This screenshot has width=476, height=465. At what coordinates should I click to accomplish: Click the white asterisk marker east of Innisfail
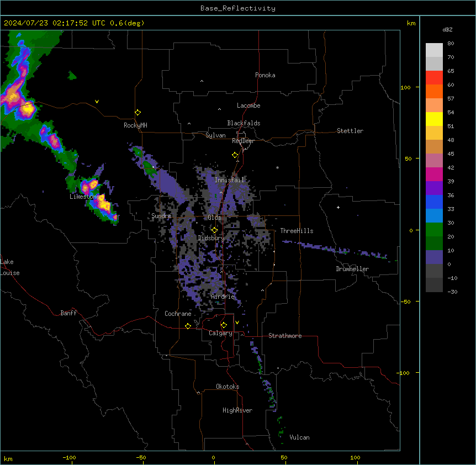point(277,167)
